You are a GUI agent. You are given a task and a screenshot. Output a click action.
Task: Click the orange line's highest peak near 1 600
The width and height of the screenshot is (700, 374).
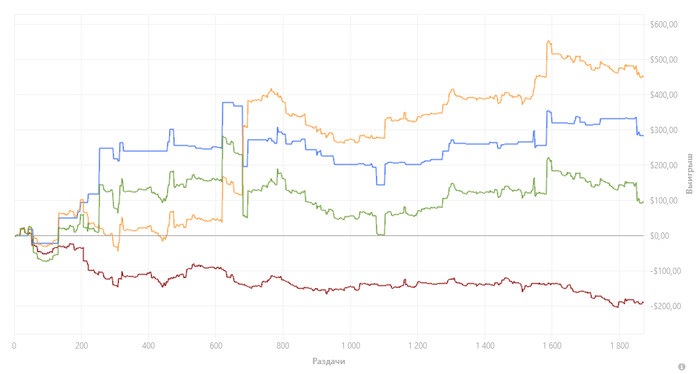click(x=549, y=42)
